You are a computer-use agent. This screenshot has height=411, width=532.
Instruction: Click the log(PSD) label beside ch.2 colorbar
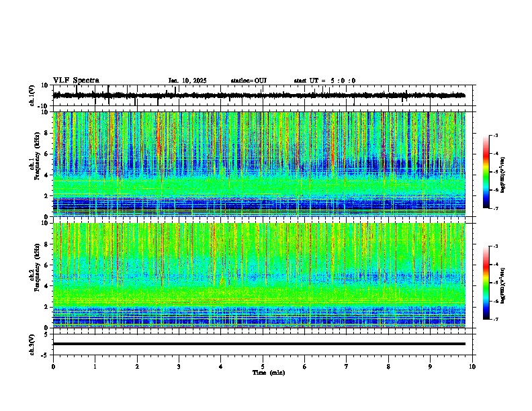[502, 286]
